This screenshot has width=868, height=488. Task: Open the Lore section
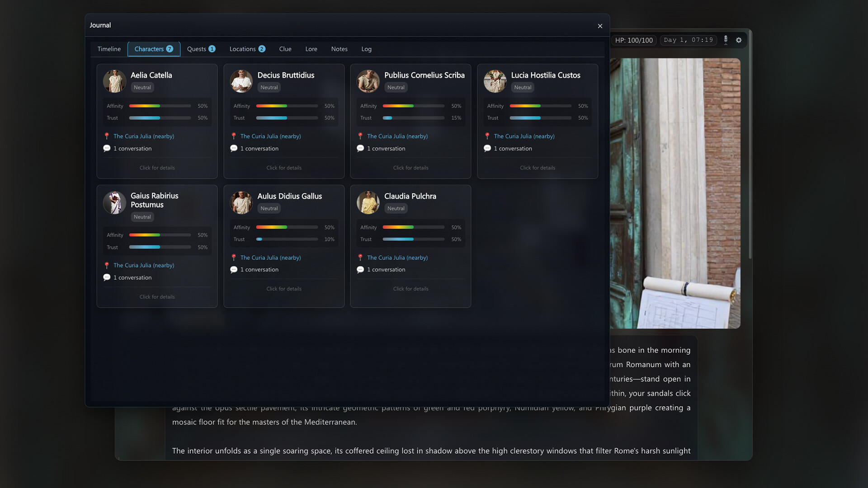[x=311, y=49]
